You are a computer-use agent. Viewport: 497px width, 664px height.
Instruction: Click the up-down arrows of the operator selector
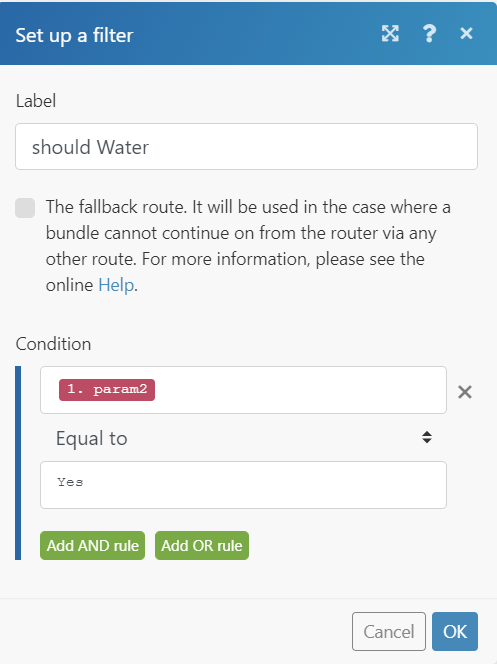pos(427,437)
